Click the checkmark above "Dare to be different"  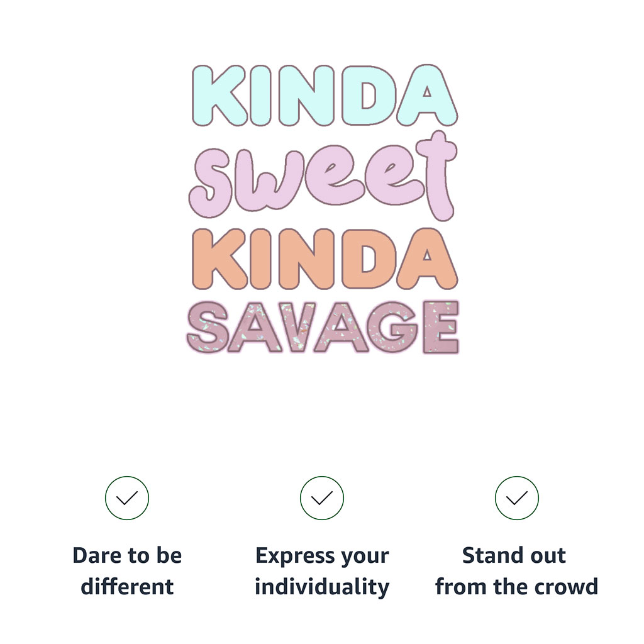(x=127, y=498)
